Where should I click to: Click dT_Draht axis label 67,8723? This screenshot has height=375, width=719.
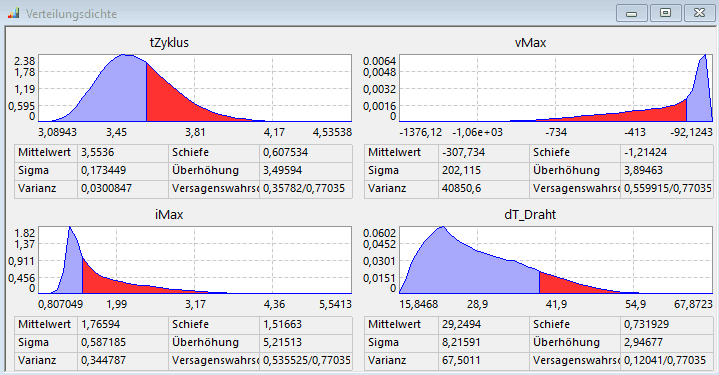693,304
